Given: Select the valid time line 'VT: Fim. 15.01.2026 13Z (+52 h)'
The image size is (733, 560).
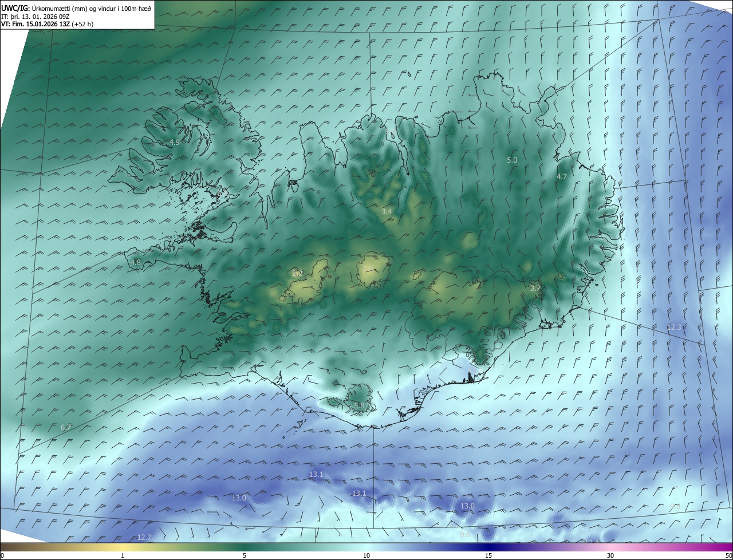Looking at the screenshot, I should click(x=48, y=24).
